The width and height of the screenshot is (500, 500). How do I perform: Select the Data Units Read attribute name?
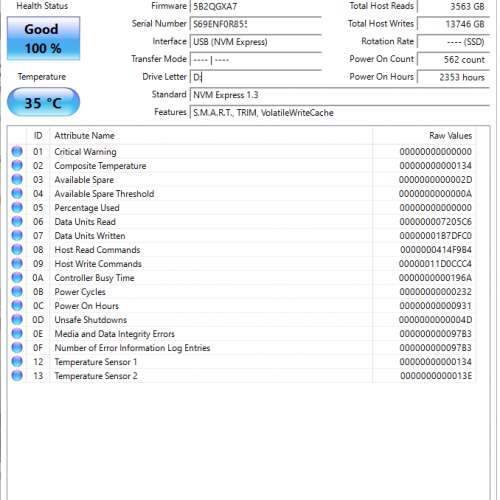(x=85, y=222)
